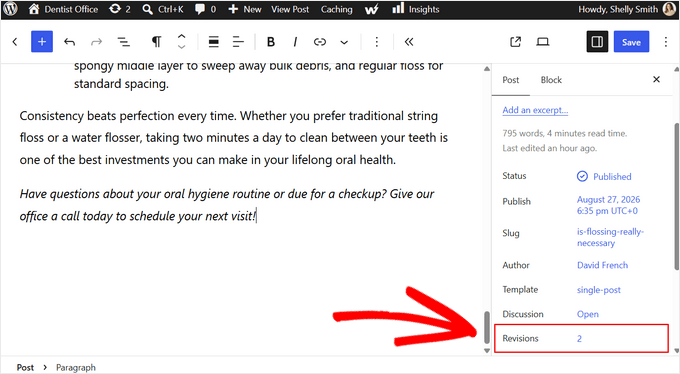Insert a link with link icon

(320, 42)
